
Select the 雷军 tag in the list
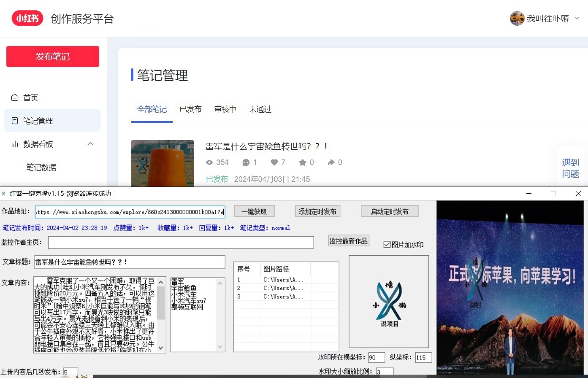[178, 281]
